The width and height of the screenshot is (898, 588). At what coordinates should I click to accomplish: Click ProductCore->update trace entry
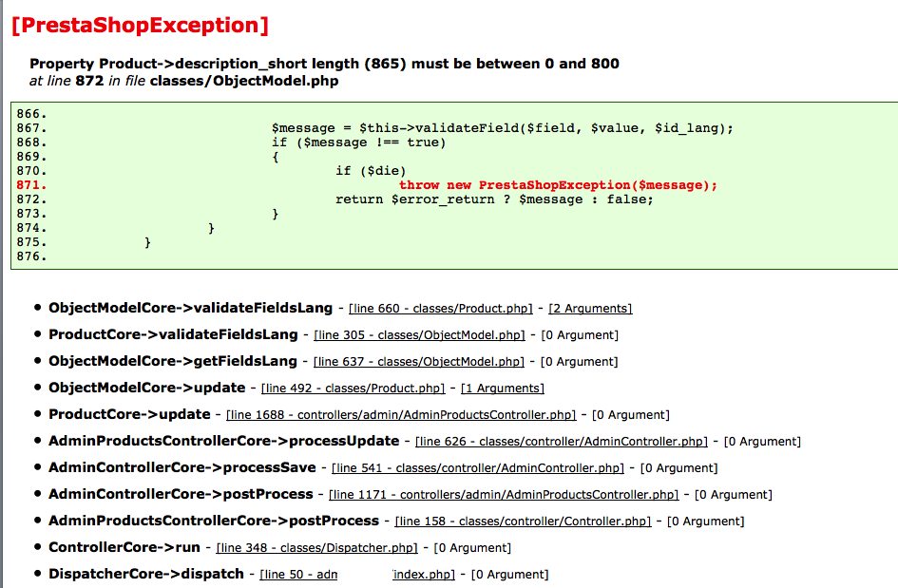pyautogui.click(x=129, y=414)
